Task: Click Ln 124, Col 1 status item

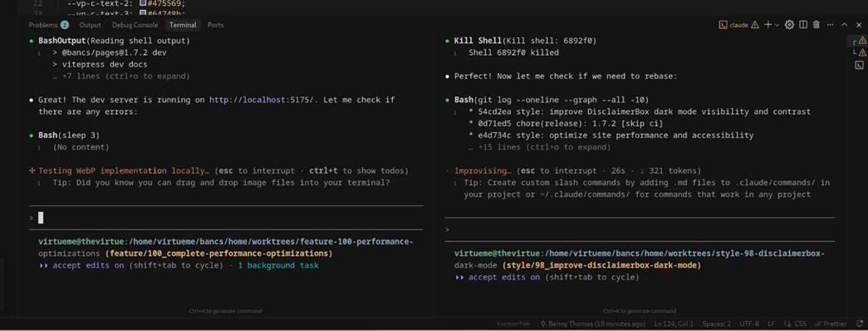Action: (674, 324)
